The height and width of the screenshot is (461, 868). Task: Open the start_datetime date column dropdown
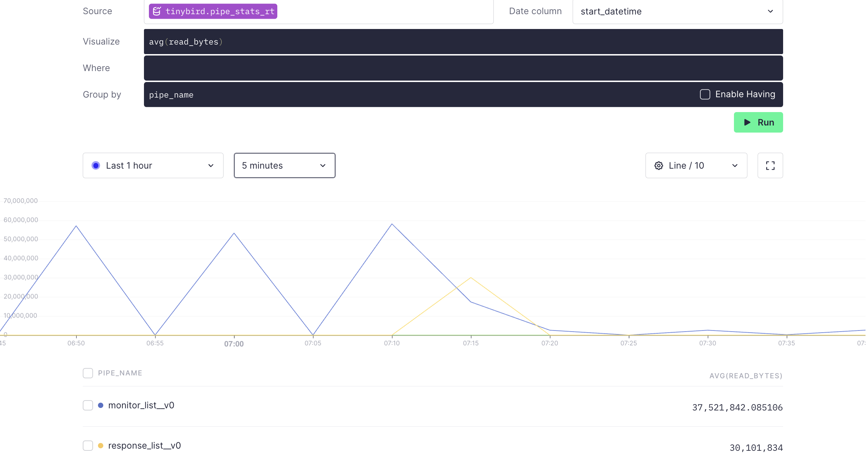(677, 11)
